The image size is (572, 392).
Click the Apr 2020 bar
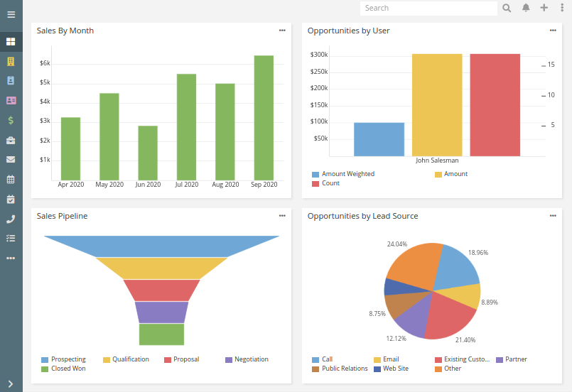[x=71, y=149]
